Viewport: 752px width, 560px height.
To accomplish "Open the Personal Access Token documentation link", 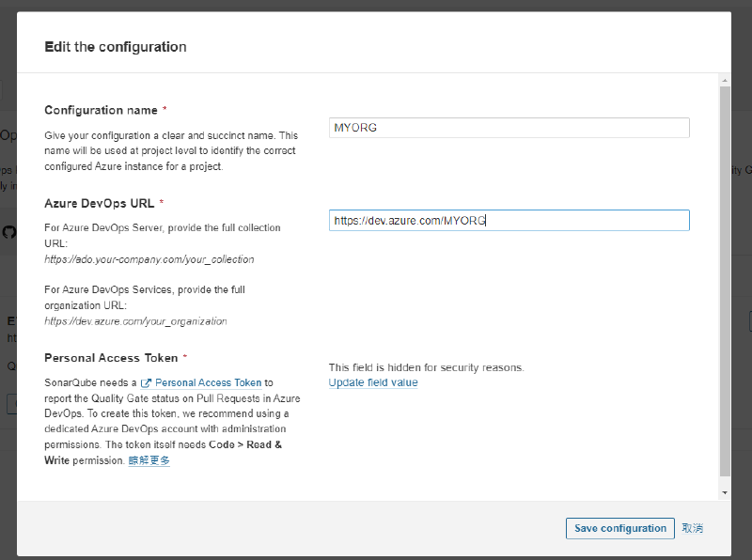I will pos(208,383).
